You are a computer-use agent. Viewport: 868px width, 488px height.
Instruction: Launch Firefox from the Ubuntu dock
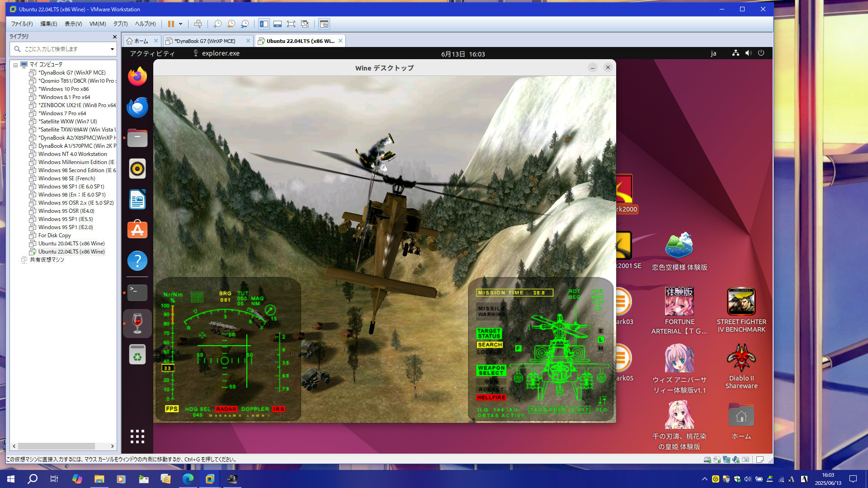[137, 76]
